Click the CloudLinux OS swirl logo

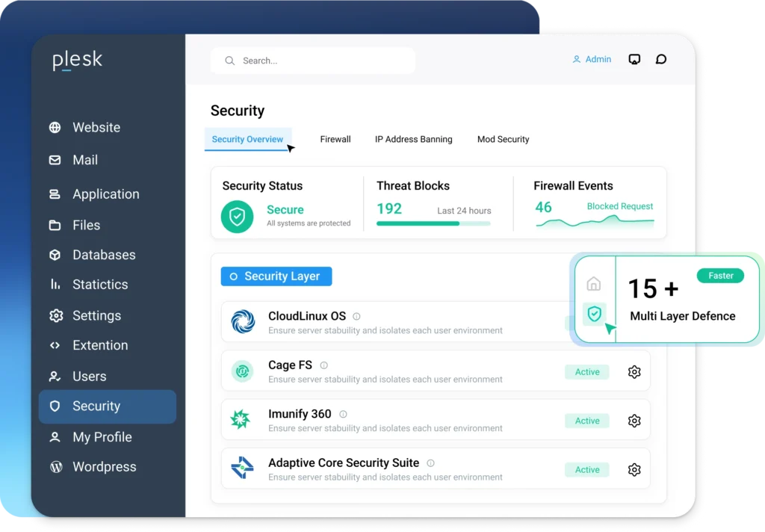[243, 321]
